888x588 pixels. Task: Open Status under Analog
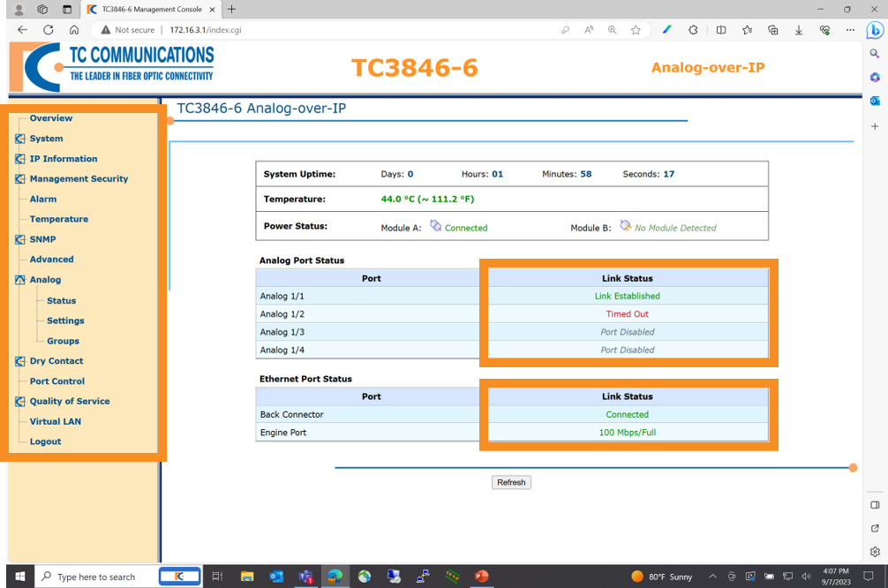(x=61, y=300)
